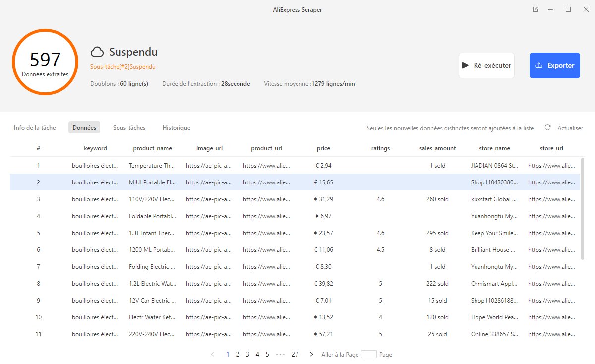
Task: Click the refresh icon next to Actualiser
Action: (548, 128)
